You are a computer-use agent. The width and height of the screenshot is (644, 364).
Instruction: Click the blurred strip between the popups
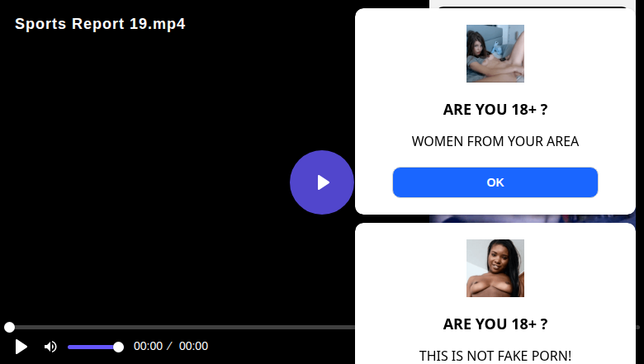(x=533, y=219)
